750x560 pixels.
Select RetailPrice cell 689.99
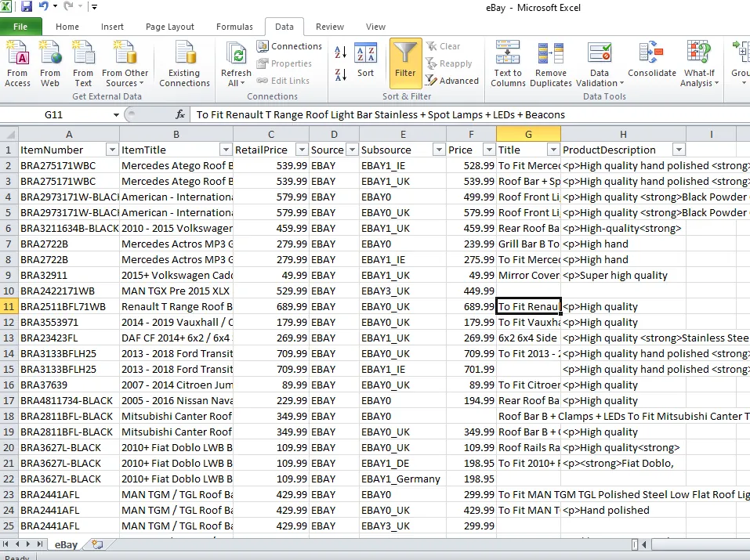coord(271,306)
